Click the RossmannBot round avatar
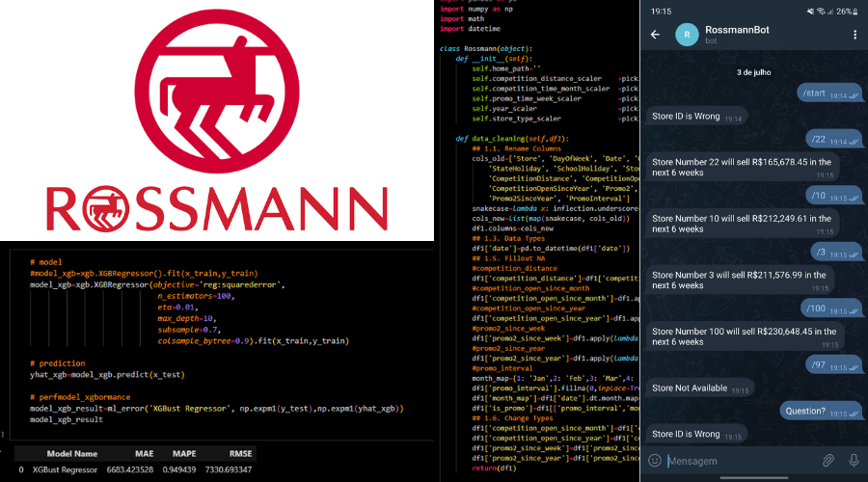 tap(687, 35)
